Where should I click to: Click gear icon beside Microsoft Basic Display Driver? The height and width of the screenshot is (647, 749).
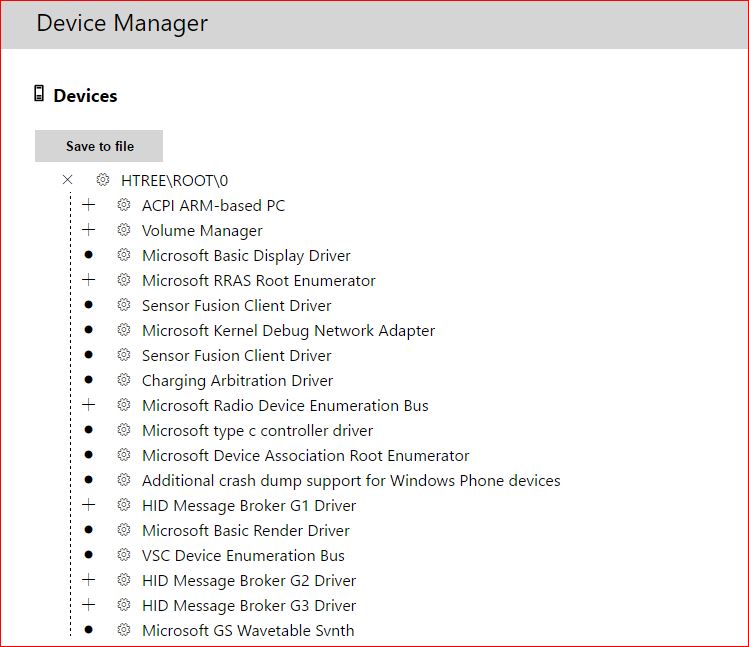pyautogui.click(x=124, y=255)
